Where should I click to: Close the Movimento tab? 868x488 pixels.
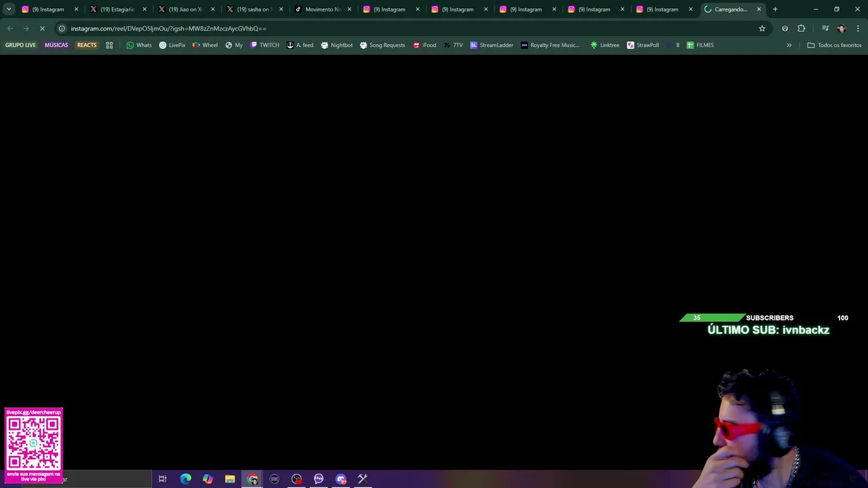[349, 9]
